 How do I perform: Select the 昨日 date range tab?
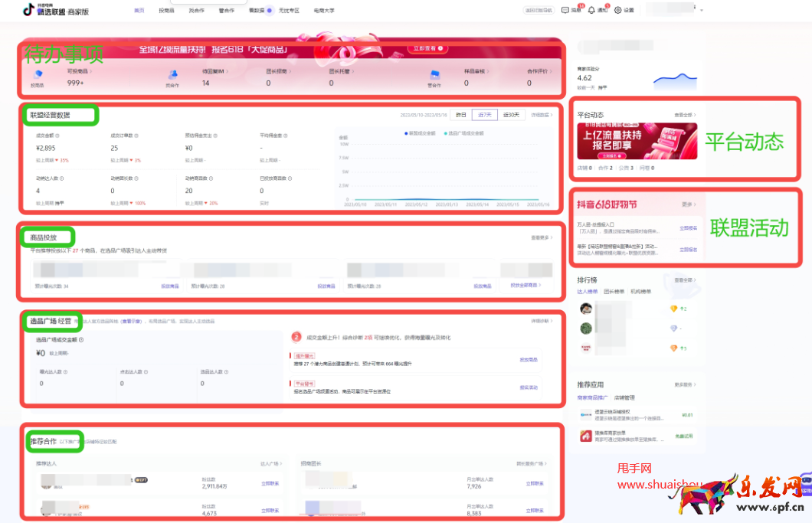pyautogui.click(x=461, y=115)
